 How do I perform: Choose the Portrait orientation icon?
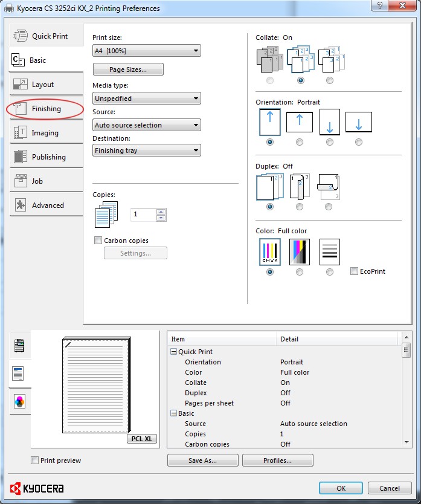pyautogui.click(x=270, y=122)
